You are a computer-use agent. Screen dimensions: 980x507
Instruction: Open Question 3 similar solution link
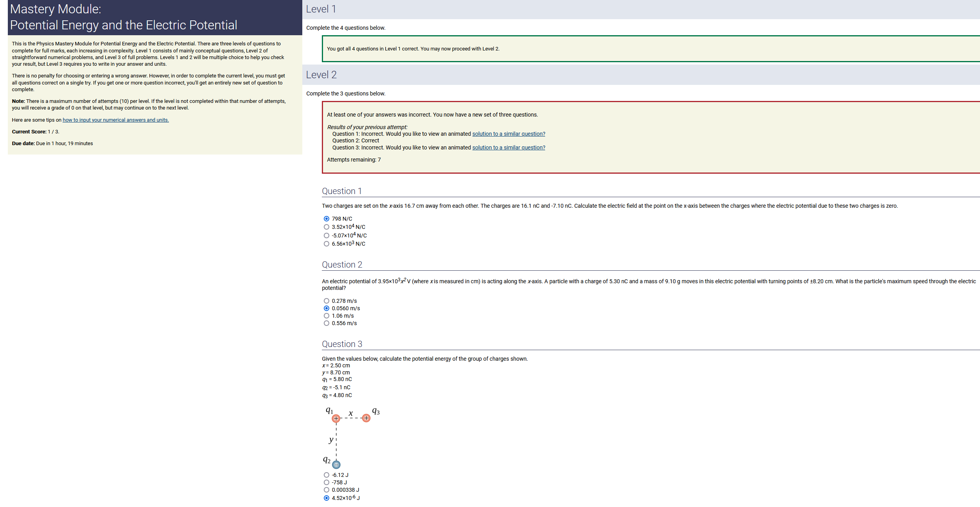pos(508,147)
